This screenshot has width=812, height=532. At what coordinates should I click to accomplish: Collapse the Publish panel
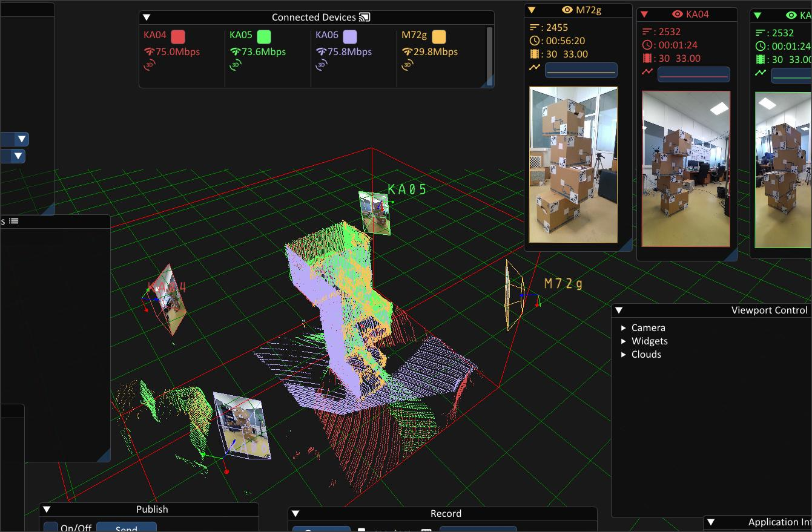47,510
